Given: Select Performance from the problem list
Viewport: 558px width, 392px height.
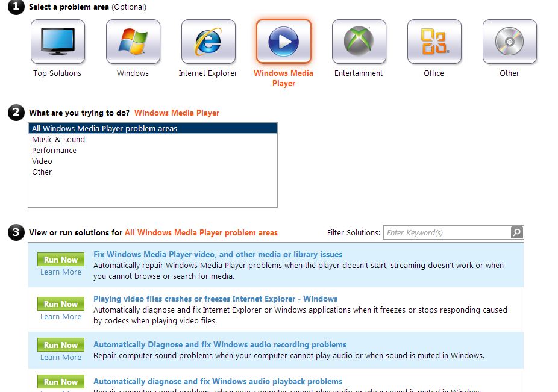Looking at the screenshot, I should coord(54,151).
